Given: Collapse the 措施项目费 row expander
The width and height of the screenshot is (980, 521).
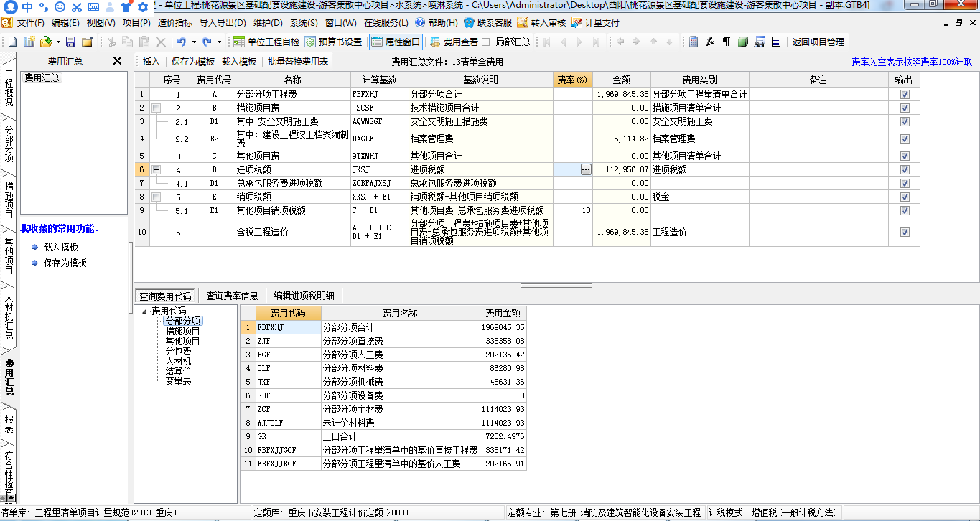Looking at the screenshot, I should click(156, 108).
